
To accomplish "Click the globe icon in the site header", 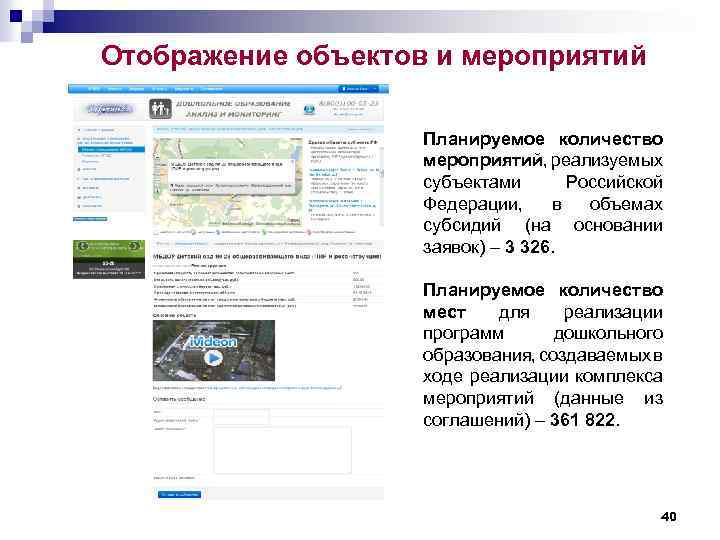I will coord(309,109).
